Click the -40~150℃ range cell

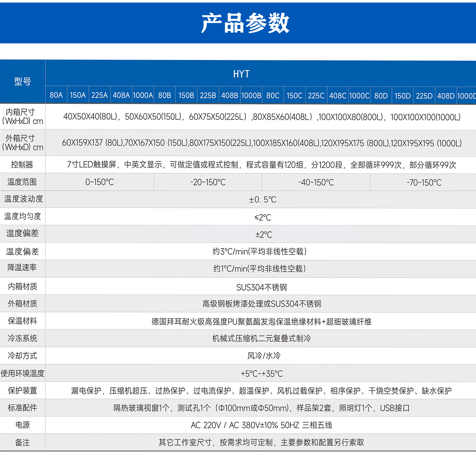point(316,183)
